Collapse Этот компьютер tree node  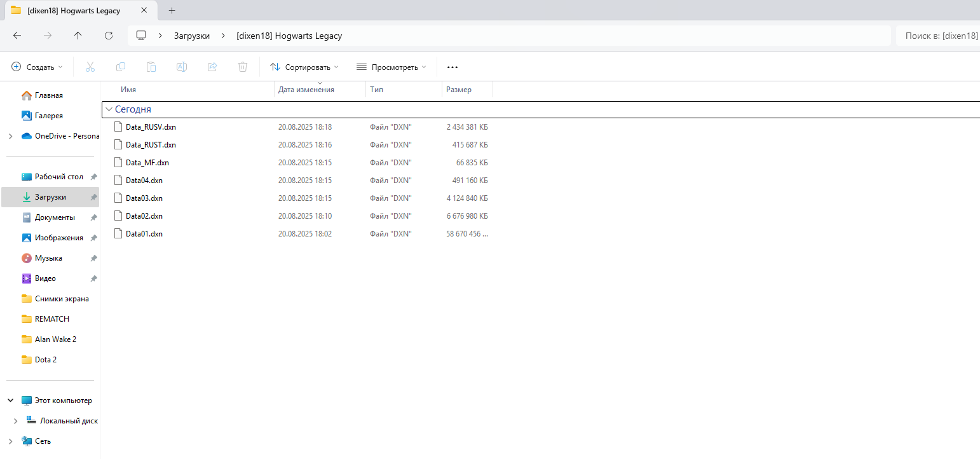(x=10, y=401)
